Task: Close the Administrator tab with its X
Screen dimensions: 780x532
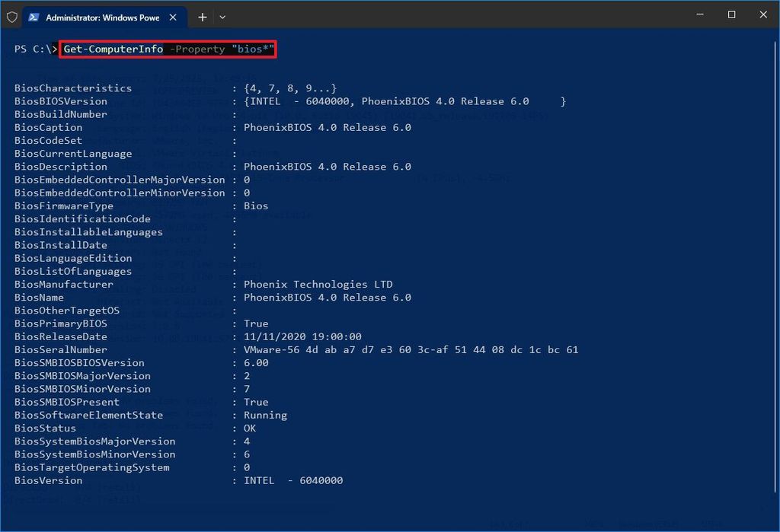Action: (x=171, y=15)
